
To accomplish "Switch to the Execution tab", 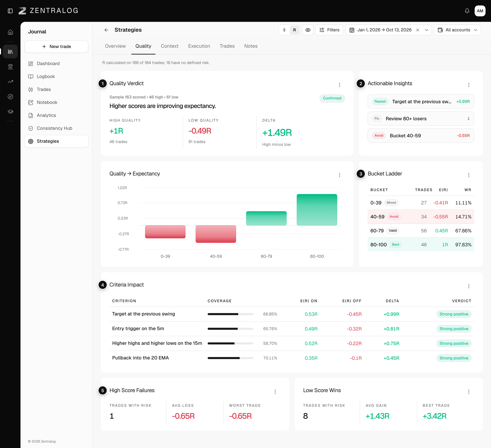I will pos(199,46).
